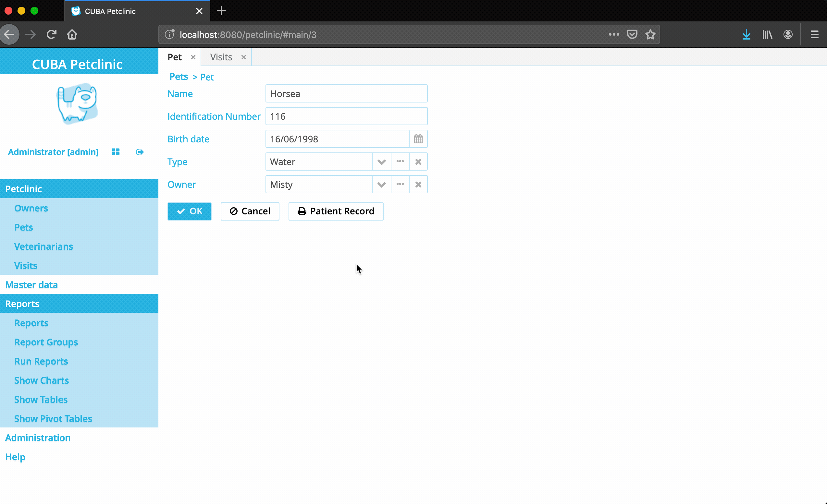This screenshot has height=504, width=827.
Task: Open the Type lookup ellipsis button
Action: tap(400, 162)
